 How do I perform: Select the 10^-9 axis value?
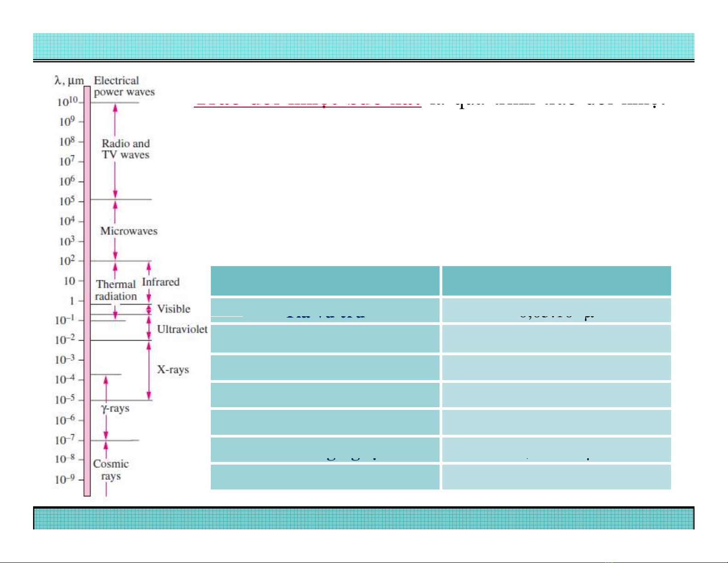tap(65, 480)
